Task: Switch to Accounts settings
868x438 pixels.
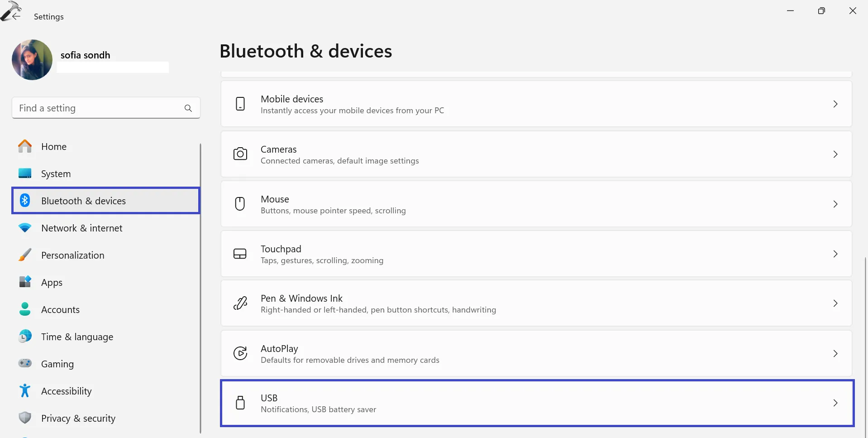Action: point(60,309)
